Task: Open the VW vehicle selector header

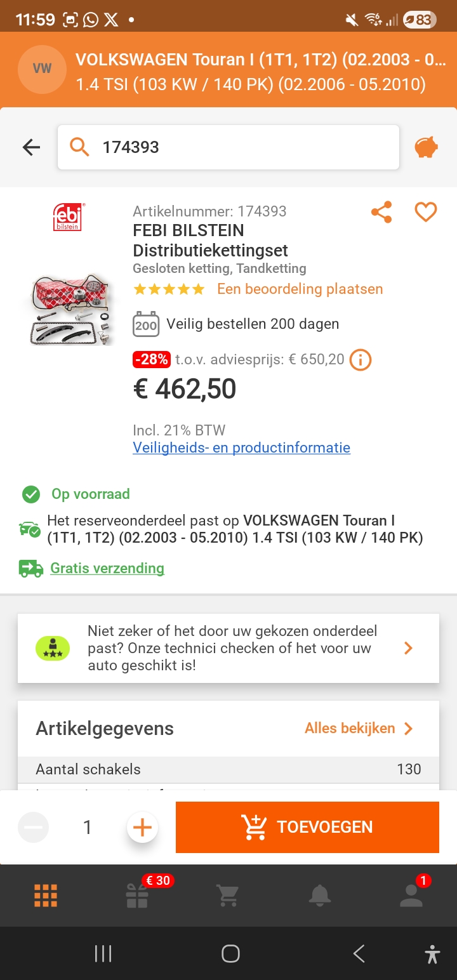Action: tap(228, 70)
